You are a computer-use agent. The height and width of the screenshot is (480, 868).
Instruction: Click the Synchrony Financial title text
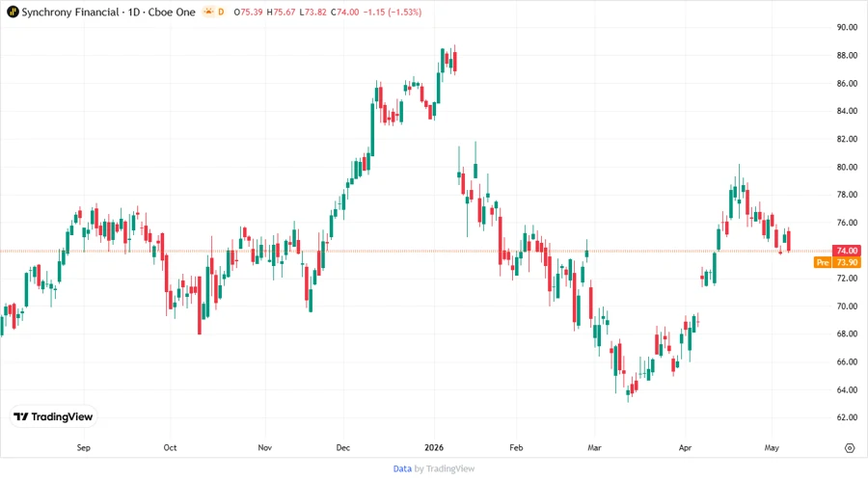coord(70,12)
